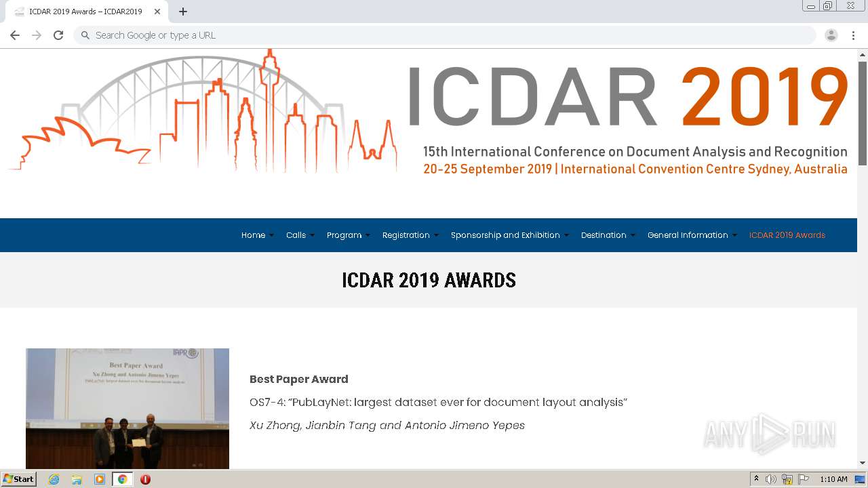Click the conference date and venue text
This screenshot has height=488, width=868.
click(635, 169)
